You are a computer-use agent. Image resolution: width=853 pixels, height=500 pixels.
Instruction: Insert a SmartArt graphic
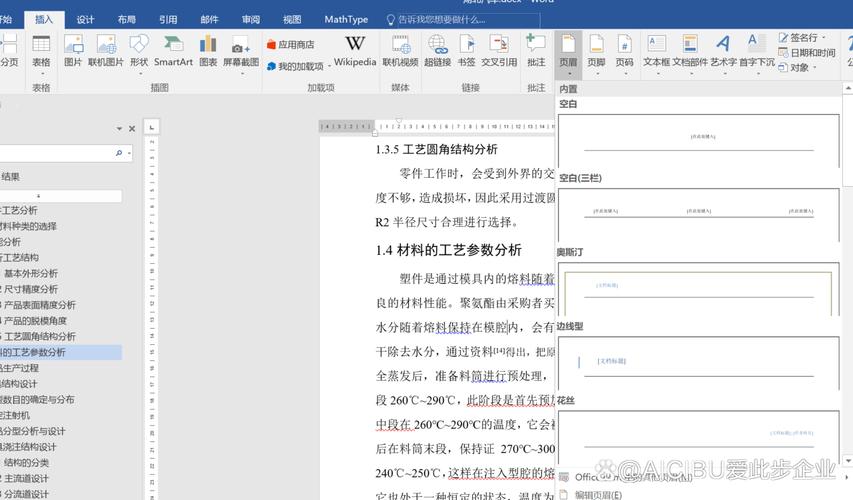point(173,51)
